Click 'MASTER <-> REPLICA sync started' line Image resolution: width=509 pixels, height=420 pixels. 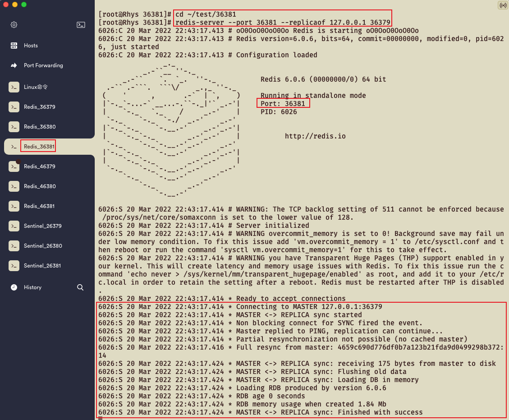click(230, 315)
